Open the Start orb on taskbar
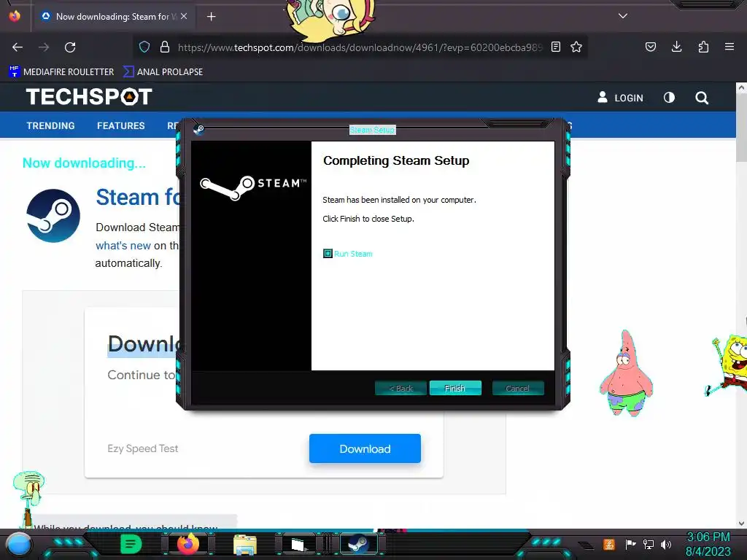Screen dimensions: 747x560 tap(18, 544)
